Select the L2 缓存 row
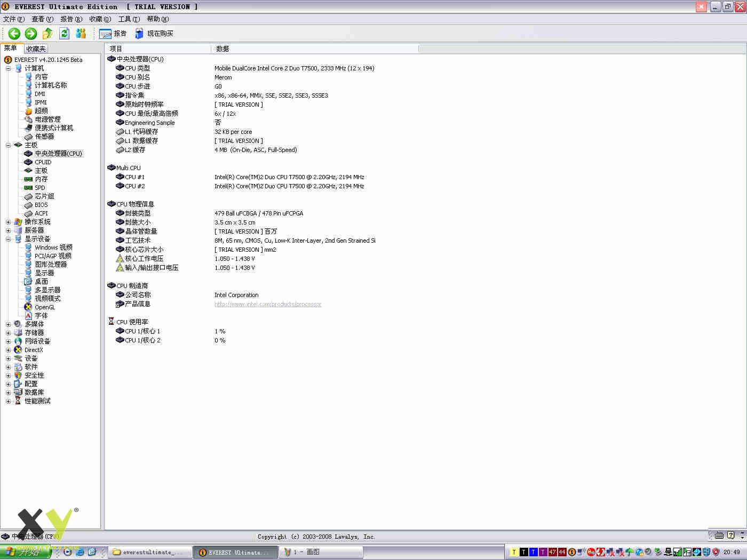 (x=206, y=150)
